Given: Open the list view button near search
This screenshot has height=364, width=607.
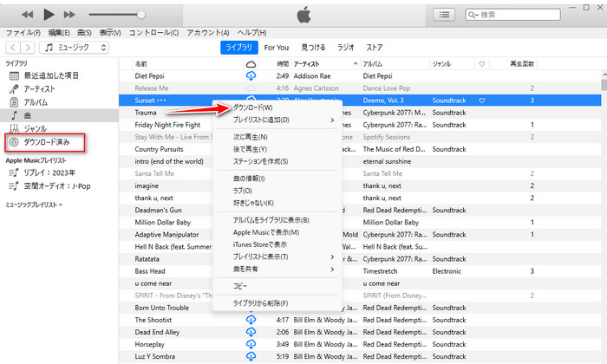Looking at the screenshot, I should point(444,15).
